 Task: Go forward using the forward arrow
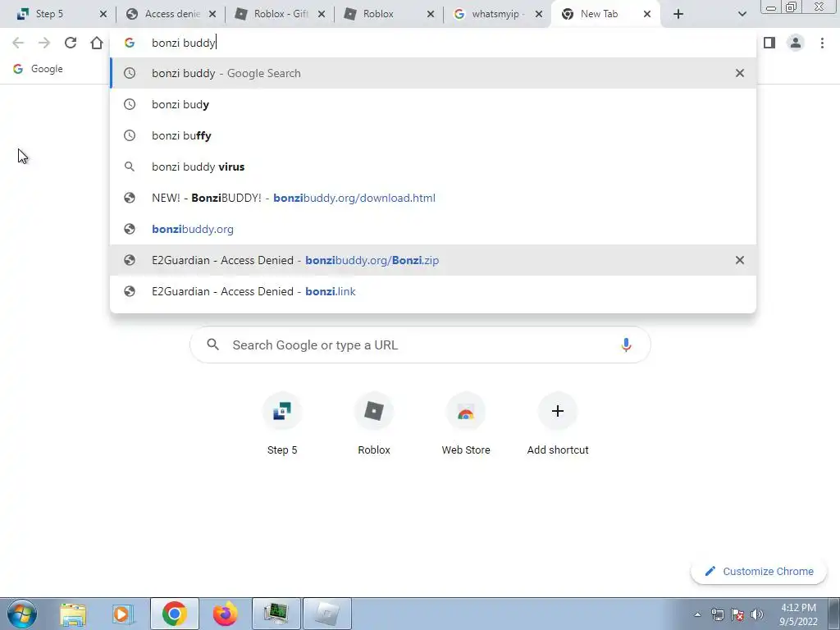[44, 43]
